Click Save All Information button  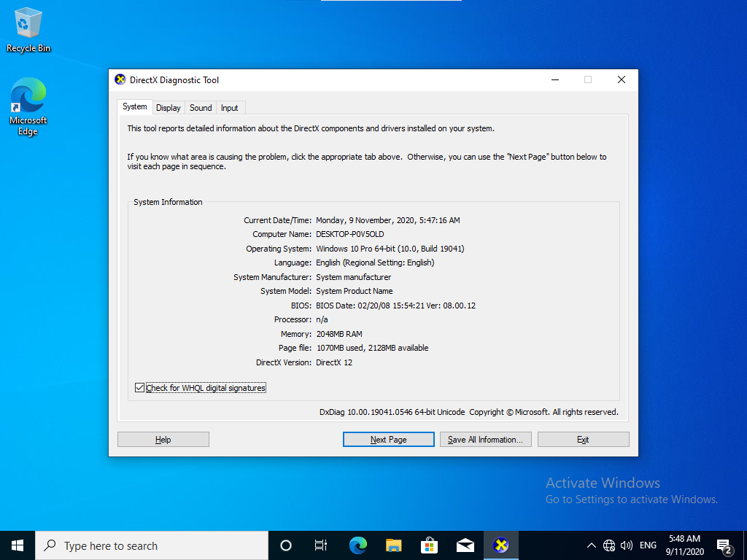(485, 439)
